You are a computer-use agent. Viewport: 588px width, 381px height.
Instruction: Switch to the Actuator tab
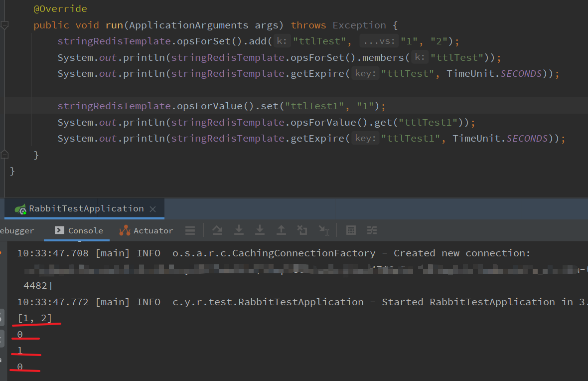tap(146, 230)
